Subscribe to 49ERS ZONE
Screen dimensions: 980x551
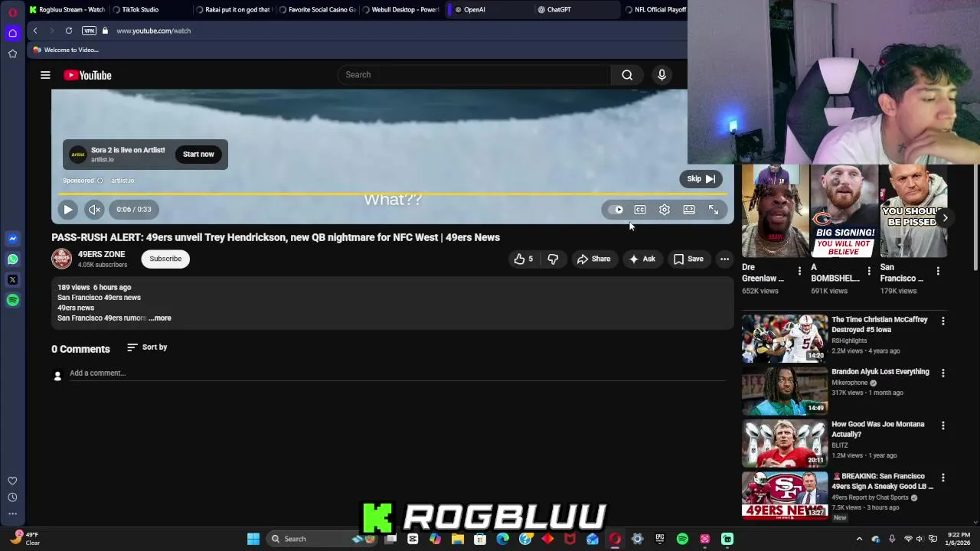(x=165, y=259)
